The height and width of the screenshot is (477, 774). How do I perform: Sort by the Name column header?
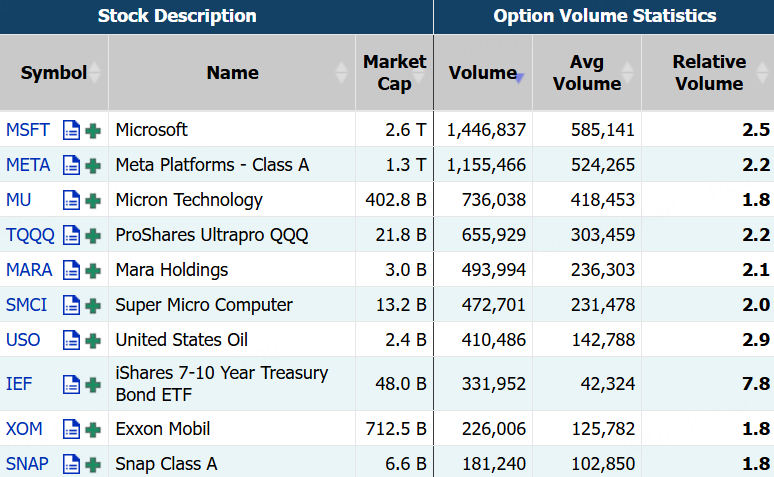tap(232, 73)
